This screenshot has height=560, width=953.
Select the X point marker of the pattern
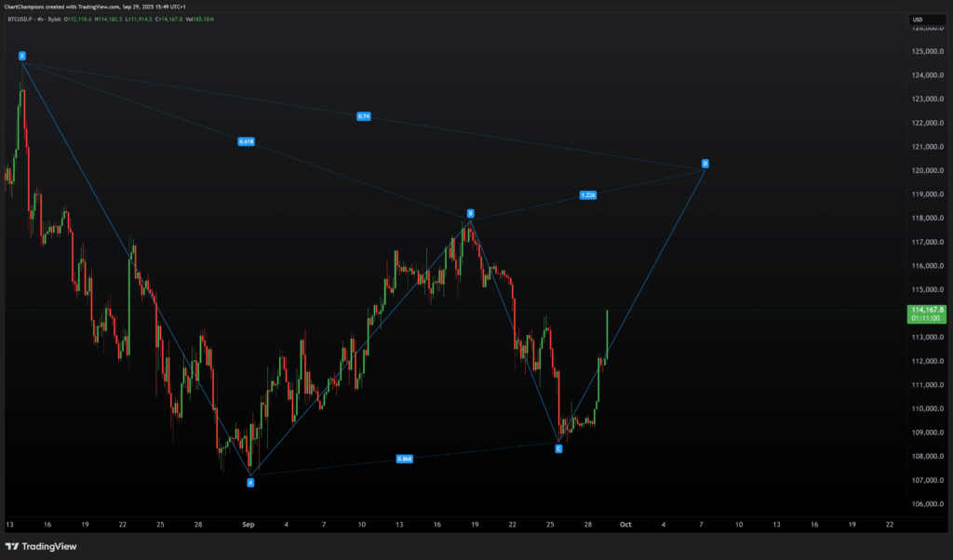point(22,57)
